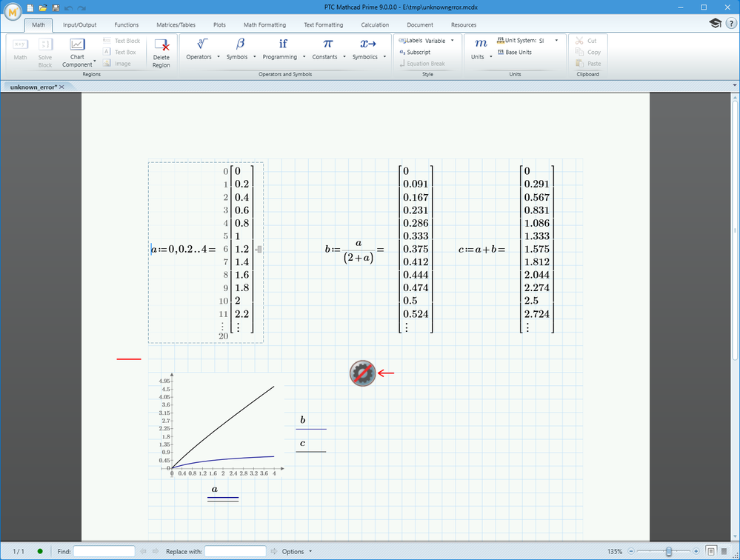Switch to page view in status bar
740x560 pixels.
[x=710, y=551]
